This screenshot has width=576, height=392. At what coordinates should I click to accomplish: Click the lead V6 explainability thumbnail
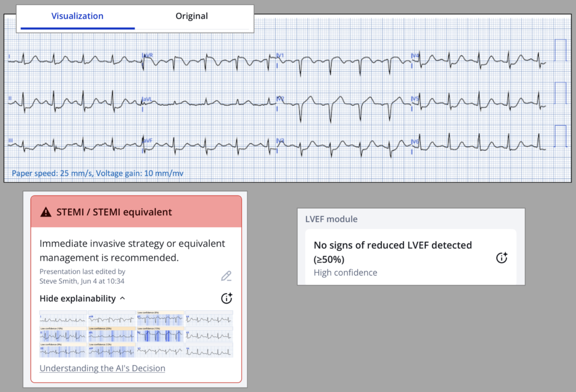pos(209,350)
